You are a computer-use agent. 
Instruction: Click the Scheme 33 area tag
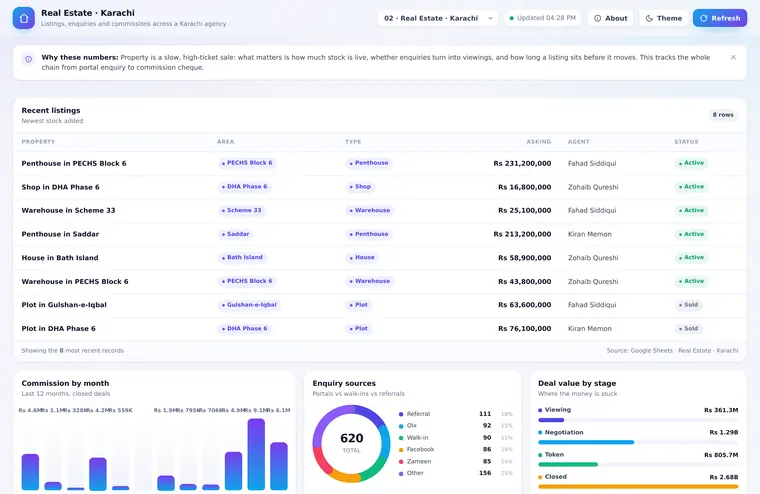click(241, 210)
